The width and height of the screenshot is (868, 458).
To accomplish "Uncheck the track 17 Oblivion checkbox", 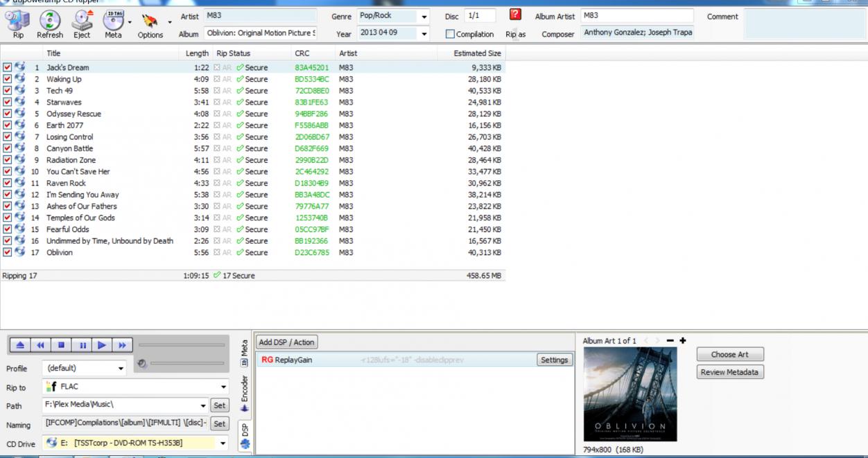I will tap(7, 253).
